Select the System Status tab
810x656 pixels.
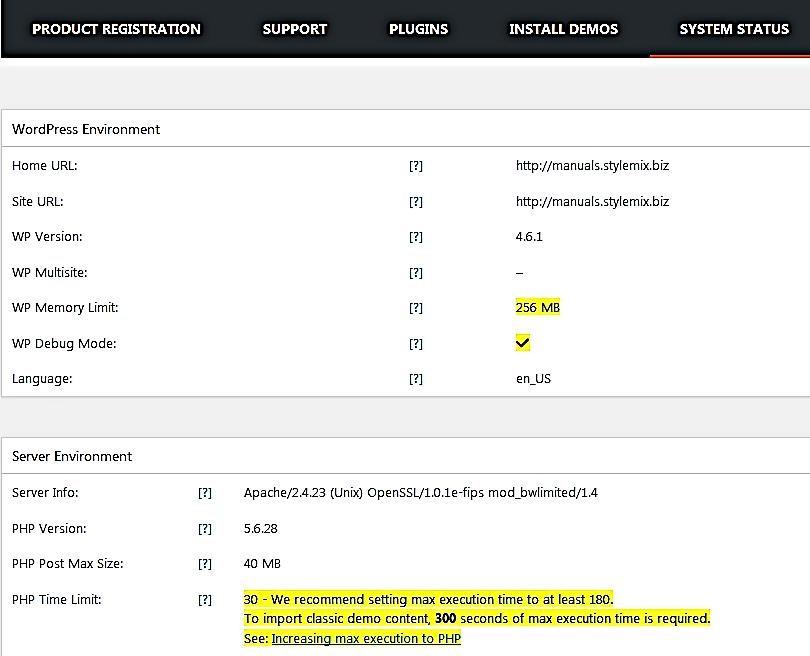pyautogui.click(x=734, y=29)
